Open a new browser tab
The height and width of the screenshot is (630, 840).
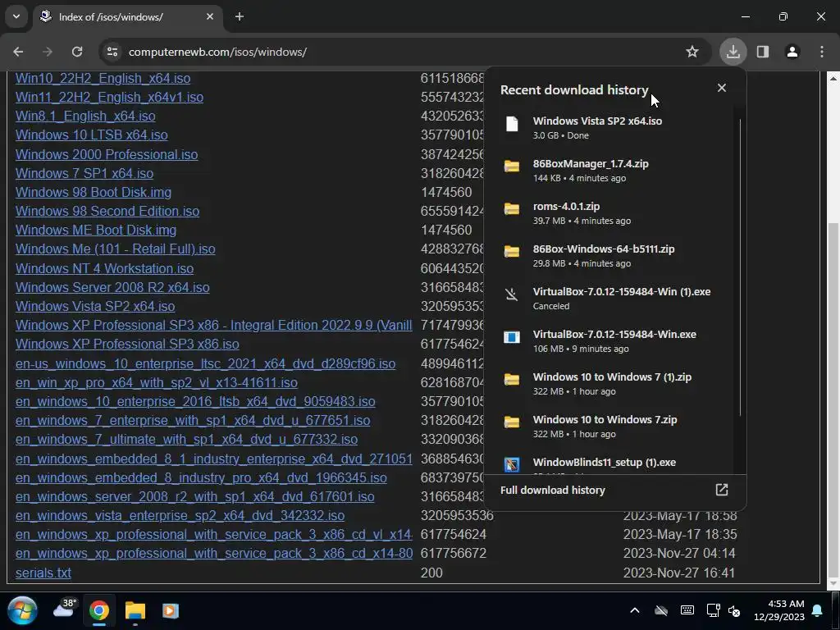point(240,16)
